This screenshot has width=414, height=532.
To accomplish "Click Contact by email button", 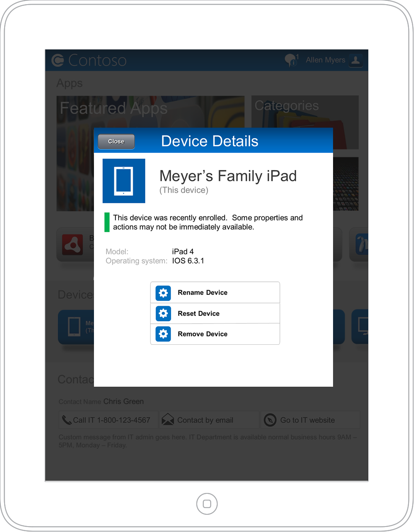I will [209, 420].
